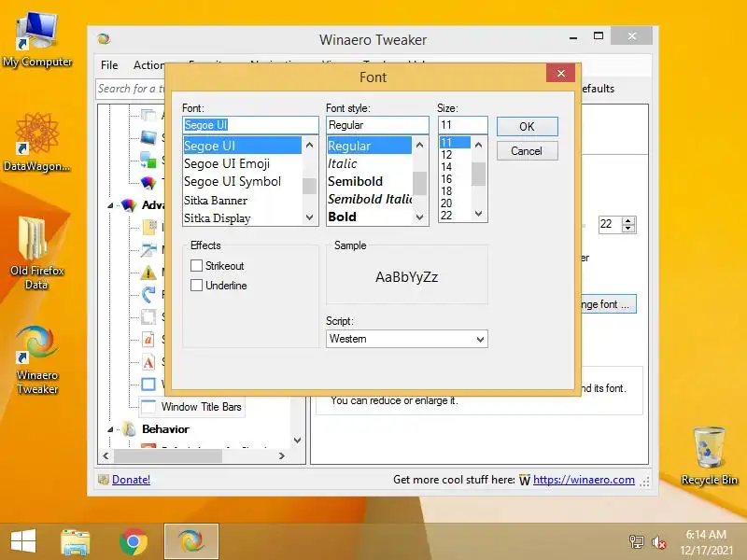Click the Winaero W logo icon
This screenshot has width=747, height=560.
[525, 480]
